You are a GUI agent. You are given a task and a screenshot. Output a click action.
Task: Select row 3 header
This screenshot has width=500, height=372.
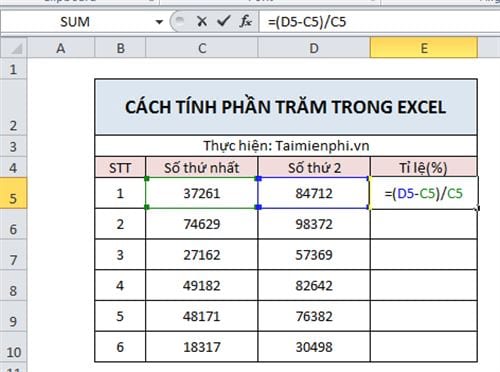click(13, 146)
